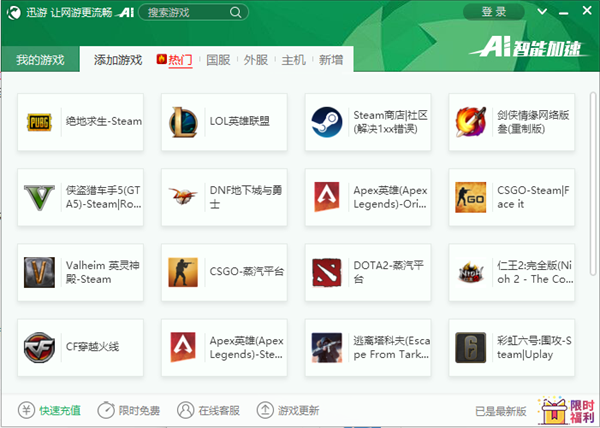Switch to 外服 category tab

click(256, 60)
